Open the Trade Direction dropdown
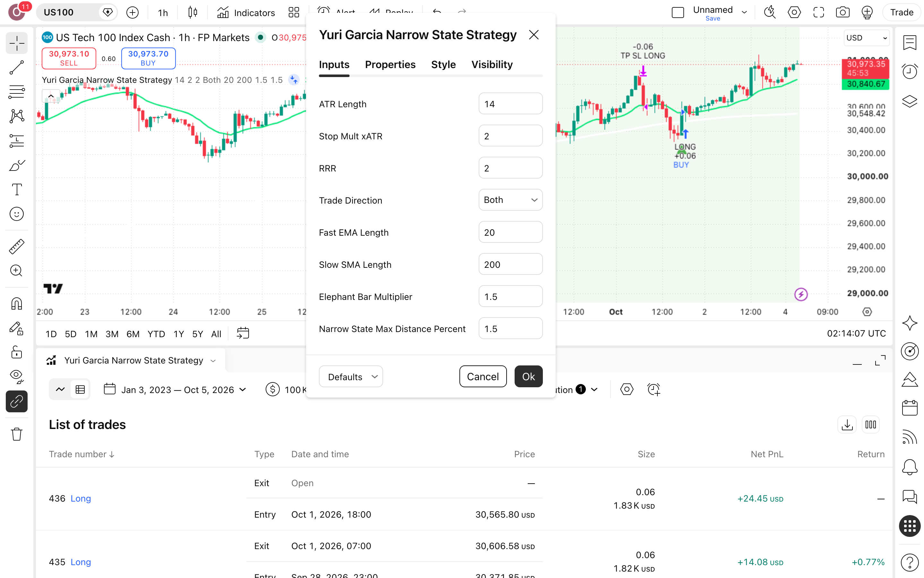Image resolution: width=924 pixels, height=578 pixels. pos(510,200)
